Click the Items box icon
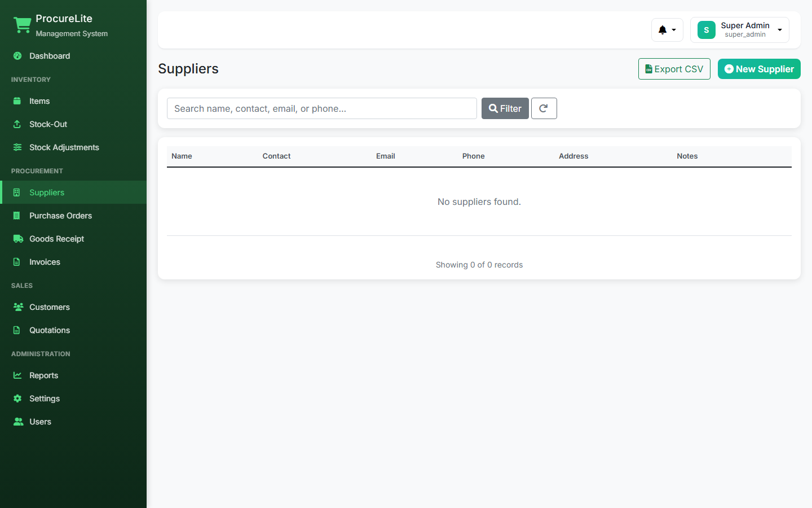812x508 pixels. [17, 101]
